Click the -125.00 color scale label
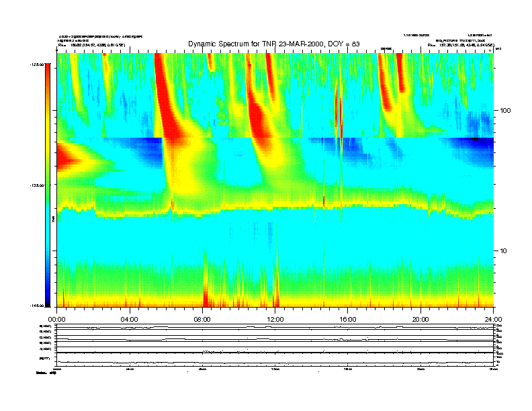Screen dimensions: 532x411 click(37, 64)
